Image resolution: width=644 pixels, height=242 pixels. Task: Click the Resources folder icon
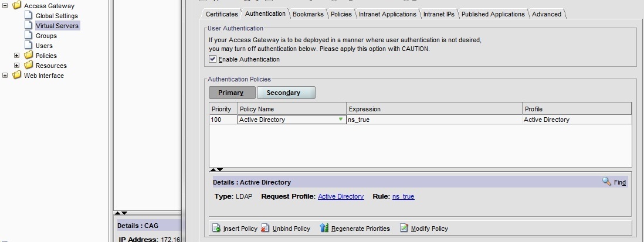click(x=28, y=65)
